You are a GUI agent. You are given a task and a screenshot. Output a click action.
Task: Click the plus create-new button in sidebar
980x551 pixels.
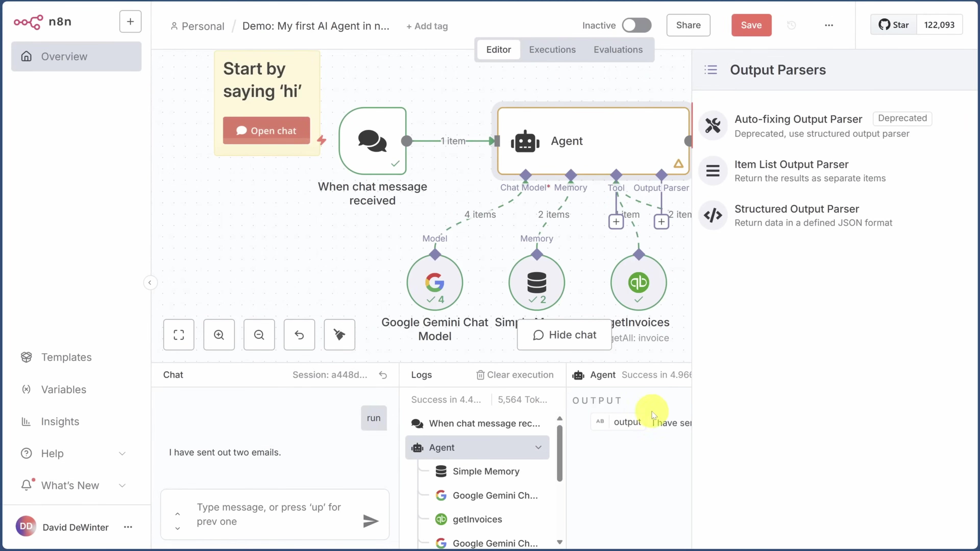pyautogui.click(x=130, y=22)
